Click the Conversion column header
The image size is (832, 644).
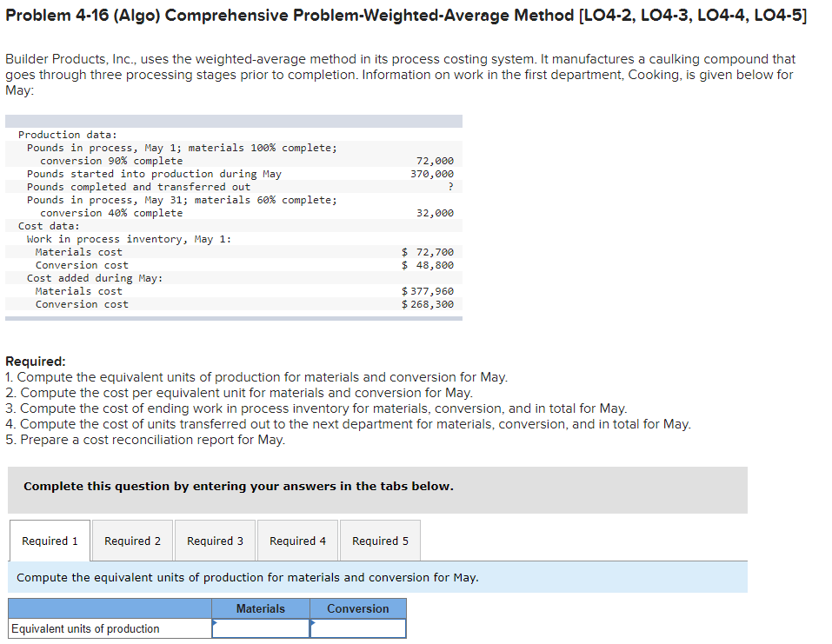pos(357,607)
